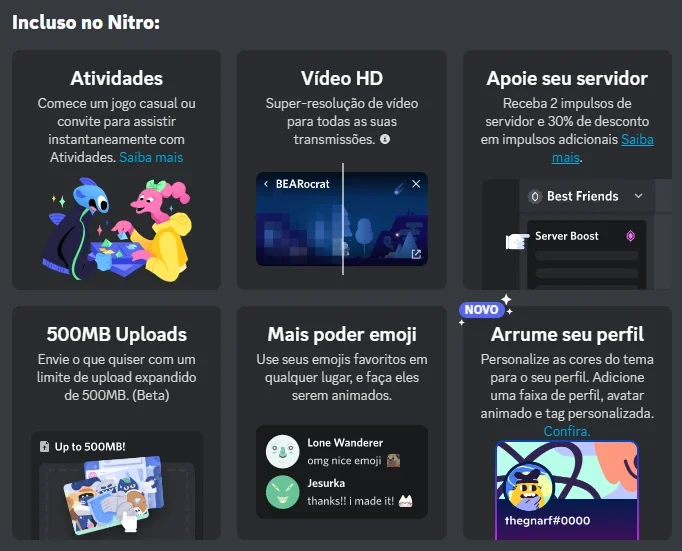Click the Up to 500MB! label
Viewport: 682px width, 551px height.
pyautogui.click(x=90, y=447)
